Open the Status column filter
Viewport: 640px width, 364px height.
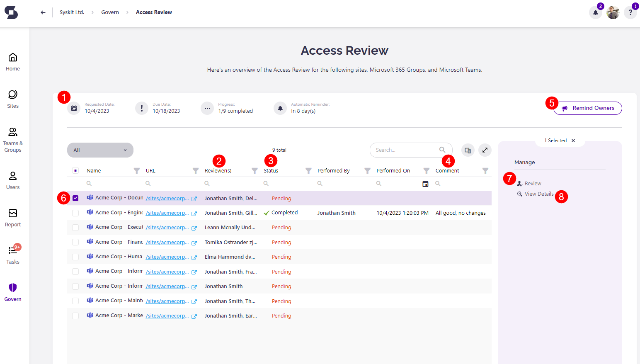pyautogui.click(x=308, y=170)
